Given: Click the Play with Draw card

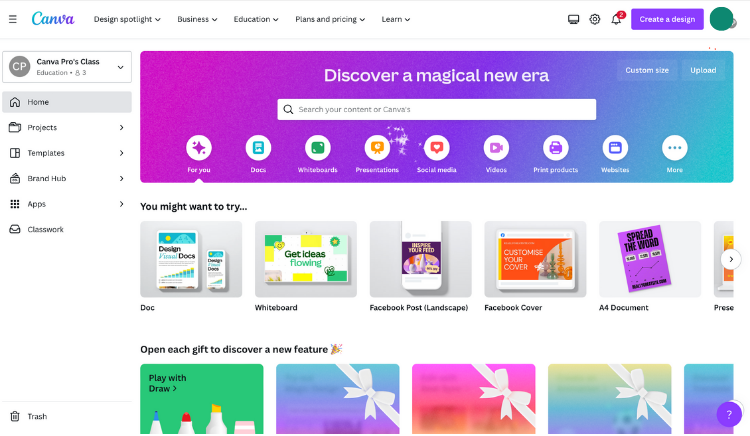Looking at the screenshot, I should point(202,399).
